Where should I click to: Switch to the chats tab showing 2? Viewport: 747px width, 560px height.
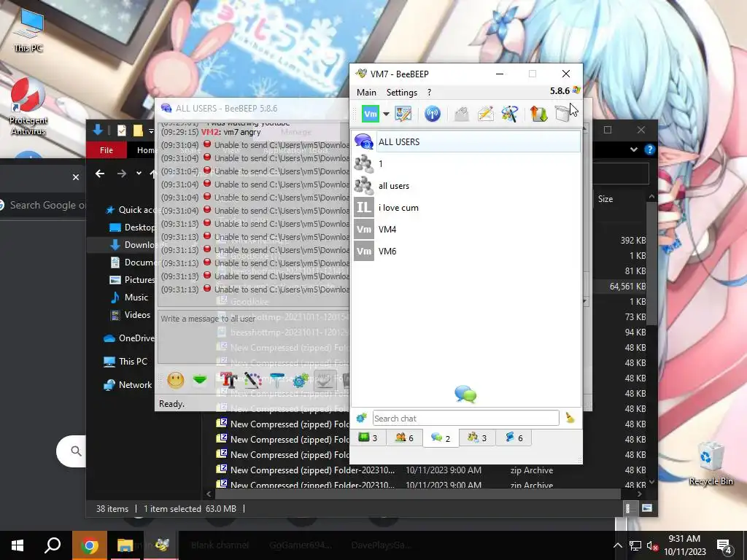441,438
